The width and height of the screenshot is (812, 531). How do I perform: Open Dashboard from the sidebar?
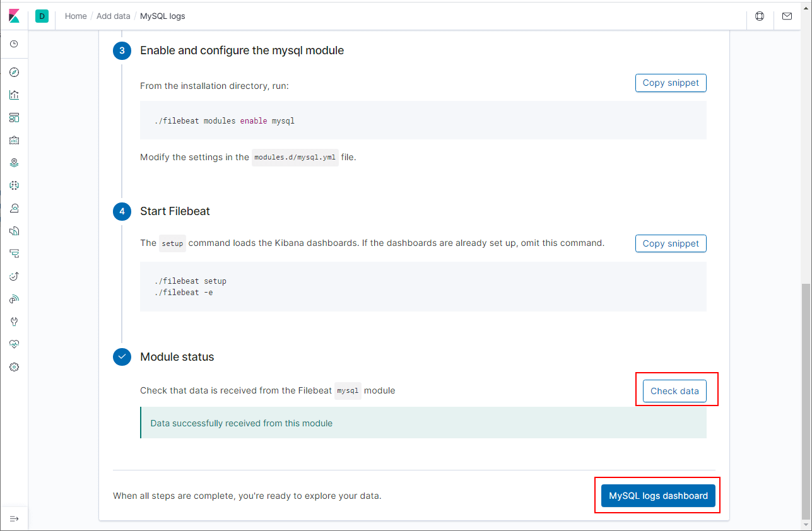coord(15,117)
